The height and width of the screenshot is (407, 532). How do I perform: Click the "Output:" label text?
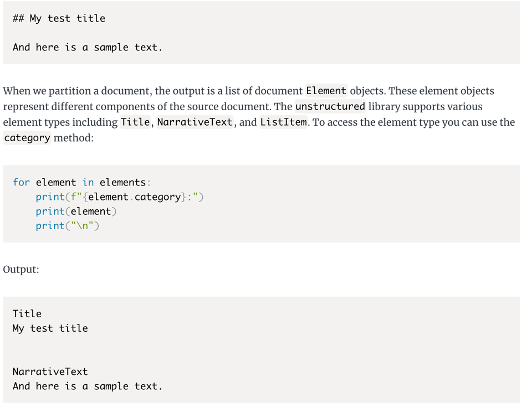(x=21, y=270)
